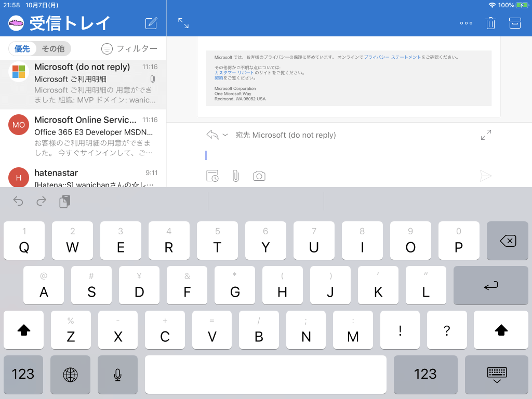Tap the attachment paperclip on the Microsoft email

pyautogui.click(x=153, y=79)
